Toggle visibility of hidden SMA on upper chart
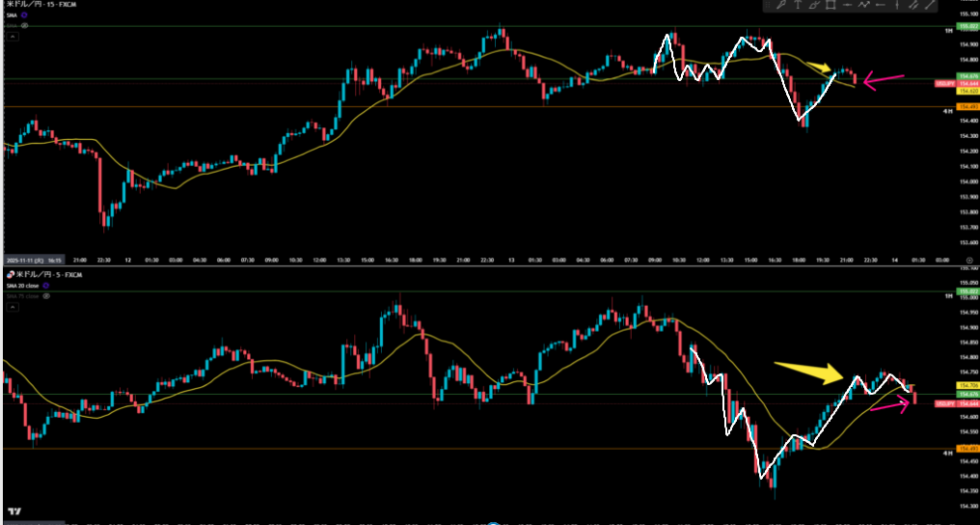 (x=24, y=26)
